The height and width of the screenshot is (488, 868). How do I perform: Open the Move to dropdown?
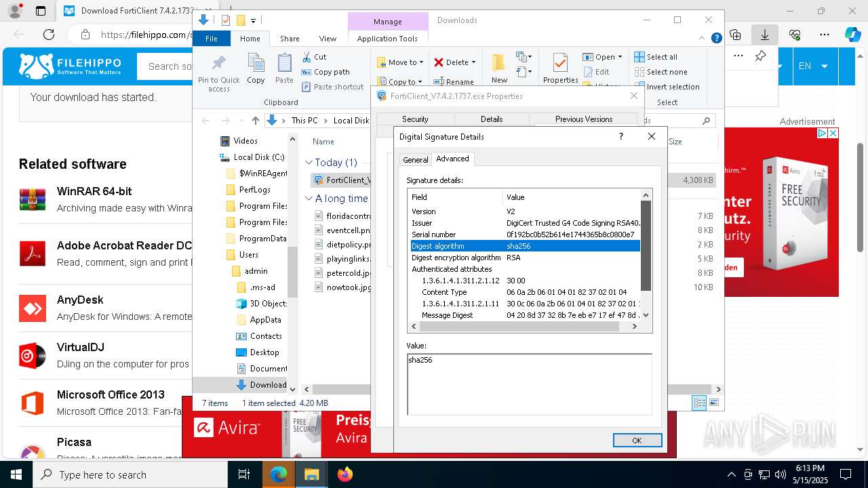(x=400, y=62)
